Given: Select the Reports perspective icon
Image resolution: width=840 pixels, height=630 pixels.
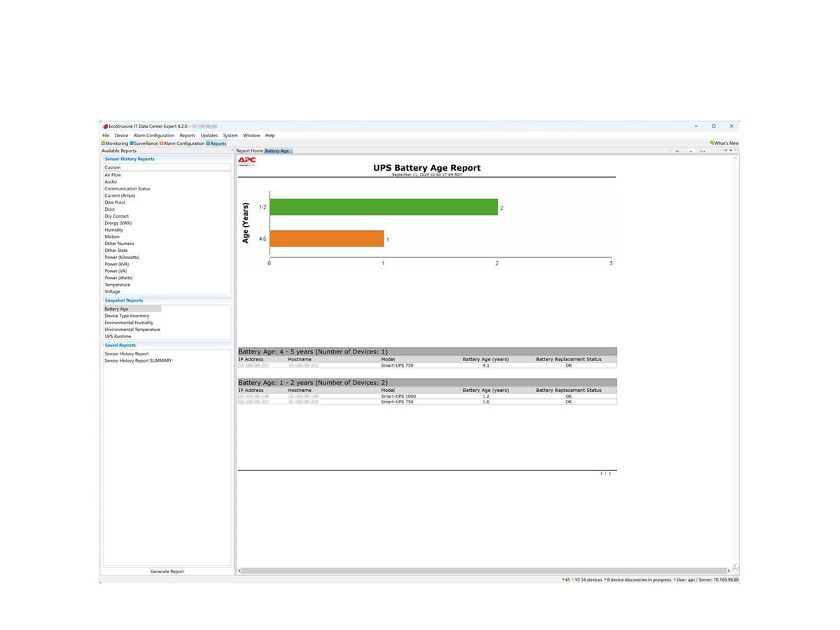Looking at the screenshot, I should pos(218,143).
